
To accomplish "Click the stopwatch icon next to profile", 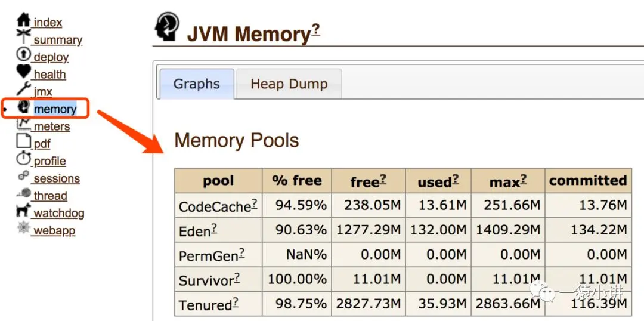I will (24, 158).
